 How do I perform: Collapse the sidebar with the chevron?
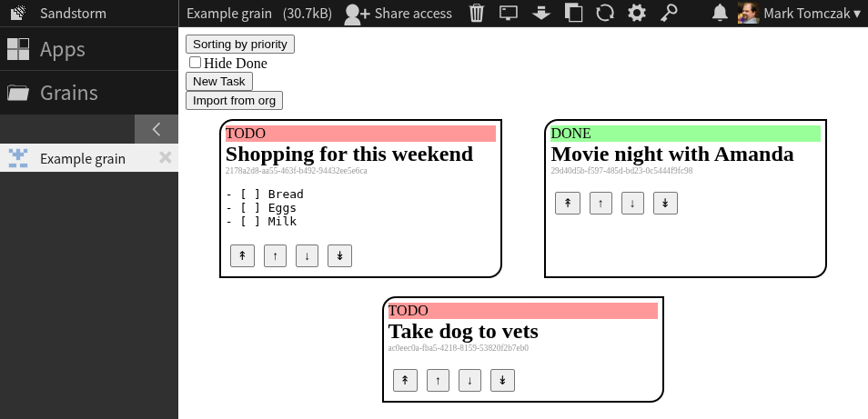point(156,129)
